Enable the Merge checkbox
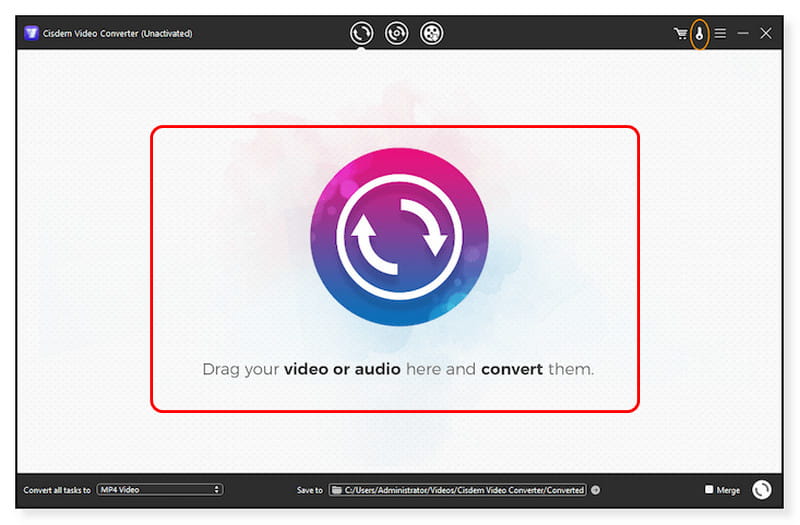Viewport: 800px width, 525px height. (709, 489)
